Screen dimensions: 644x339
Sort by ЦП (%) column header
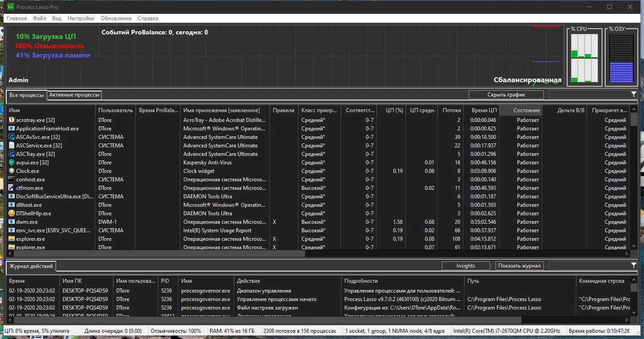(x=390, y=110)
